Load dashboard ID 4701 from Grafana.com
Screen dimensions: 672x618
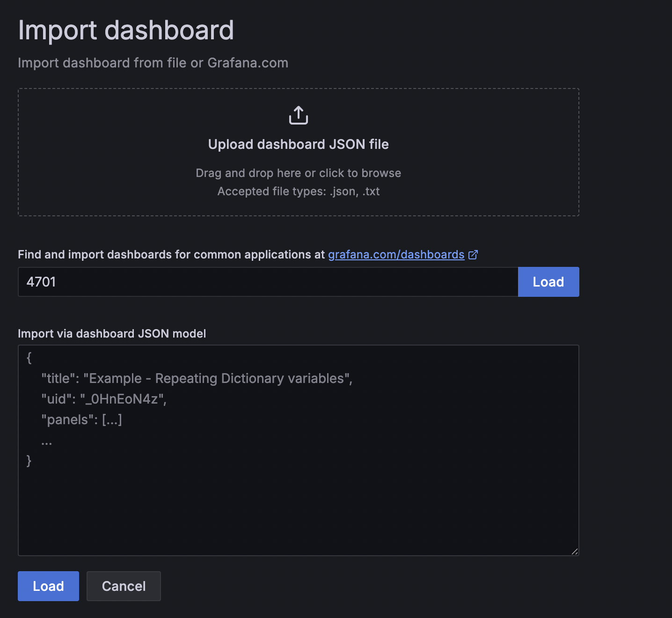548,282
